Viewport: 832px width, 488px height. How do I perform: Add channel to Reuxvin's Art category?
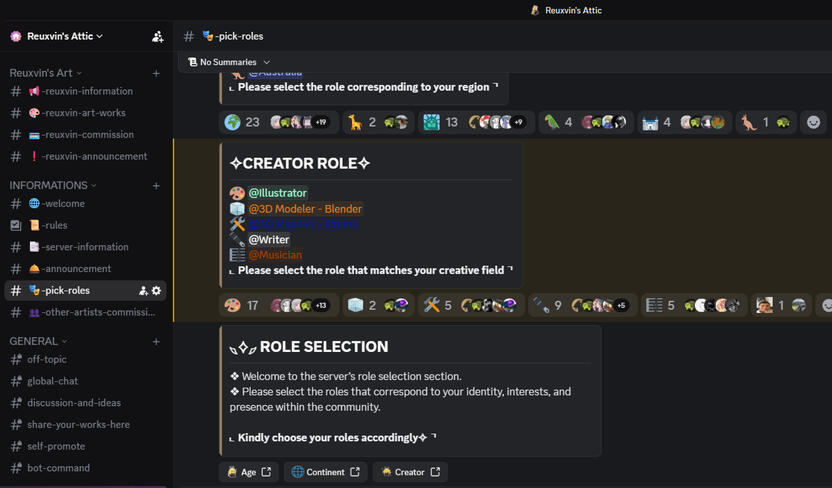(156, 73)
